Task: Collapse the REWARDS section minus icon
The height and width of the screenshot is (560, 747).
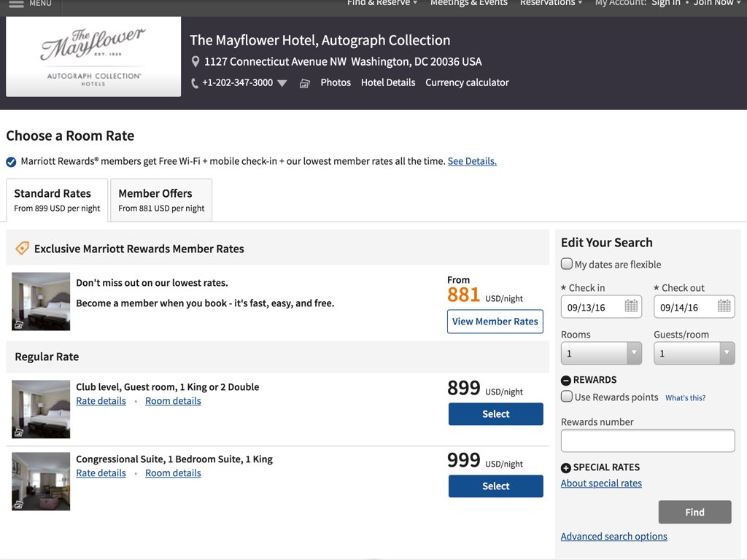Action: pyautogui.click(x=566, y=380)
